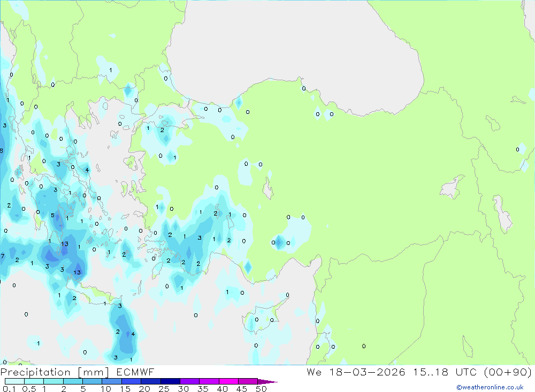This screenshot has height=392, width=535.
Task: Click the map value "7" at the left edge
Action: pyautogui.click(x=2, y=256)
